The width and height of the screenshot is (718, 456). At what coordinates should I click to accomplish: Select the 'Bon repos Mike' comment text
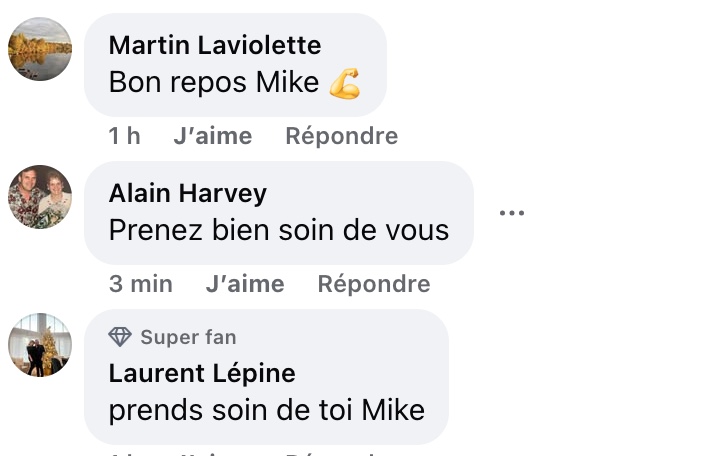[214, 82]
